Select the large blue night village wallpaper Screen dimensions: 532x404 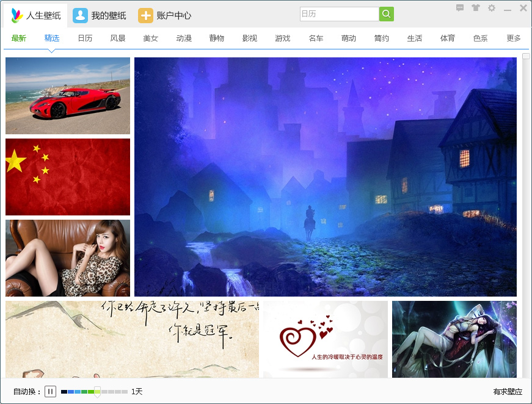[x=326, y=177]
